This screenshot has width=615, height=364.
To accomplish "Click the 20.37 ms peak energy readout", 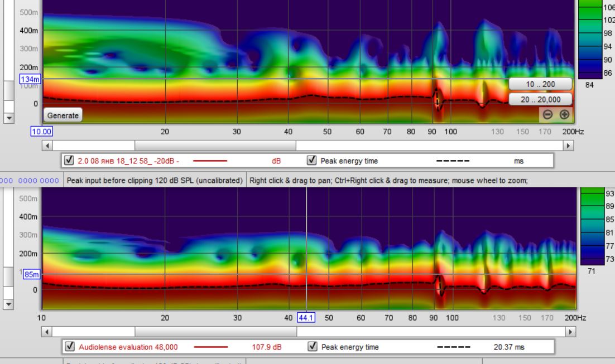I will pos(509,347).
